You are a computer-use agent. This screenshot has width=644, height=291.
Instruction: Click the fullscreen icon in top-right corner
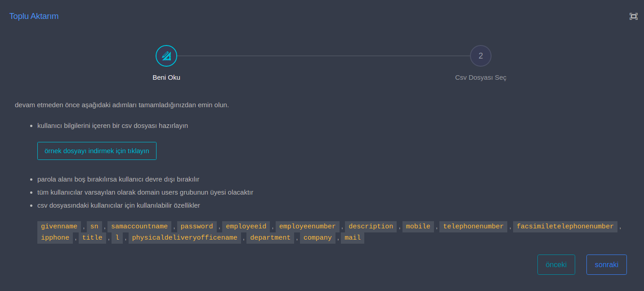point(633,16)
